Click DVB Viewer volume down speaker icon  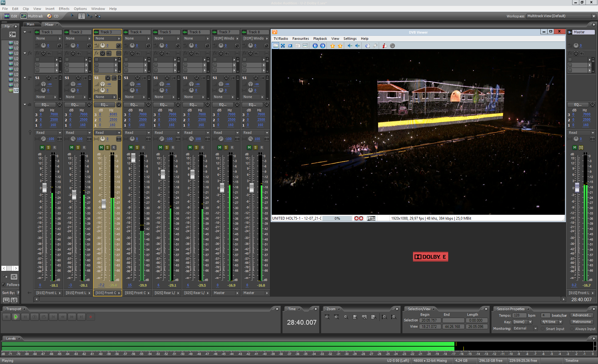(350, 46)
